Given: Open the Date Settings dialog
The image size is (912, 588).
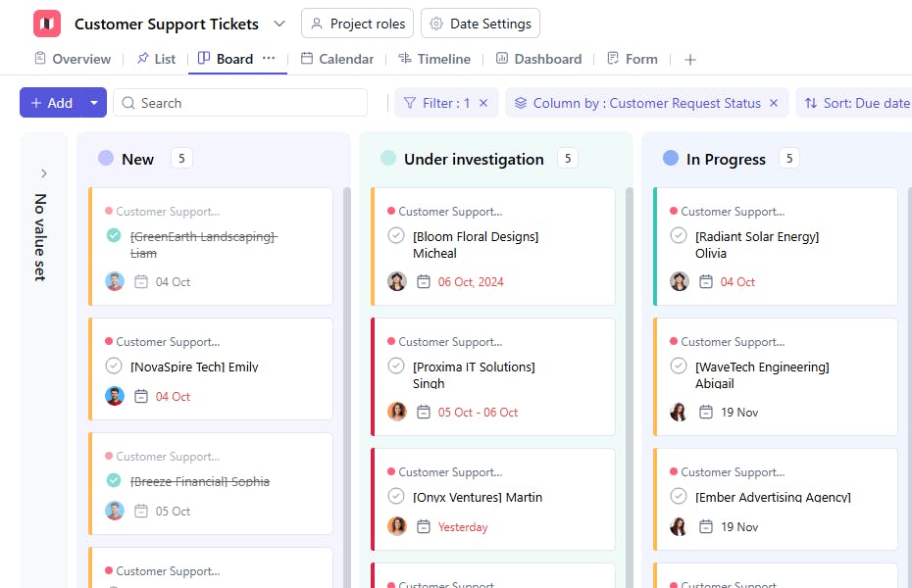Looking at the screenshot, I should pos(480,23).
